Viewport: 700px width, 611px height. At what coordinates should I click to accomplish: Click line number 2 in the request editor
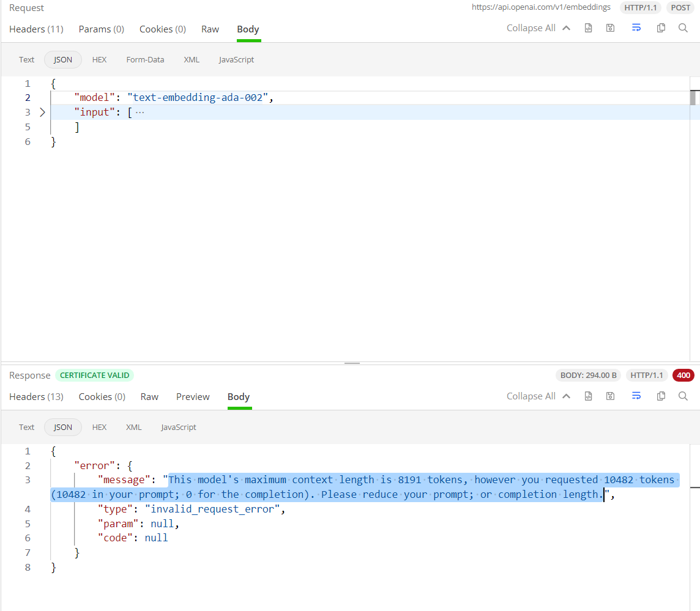28,98
